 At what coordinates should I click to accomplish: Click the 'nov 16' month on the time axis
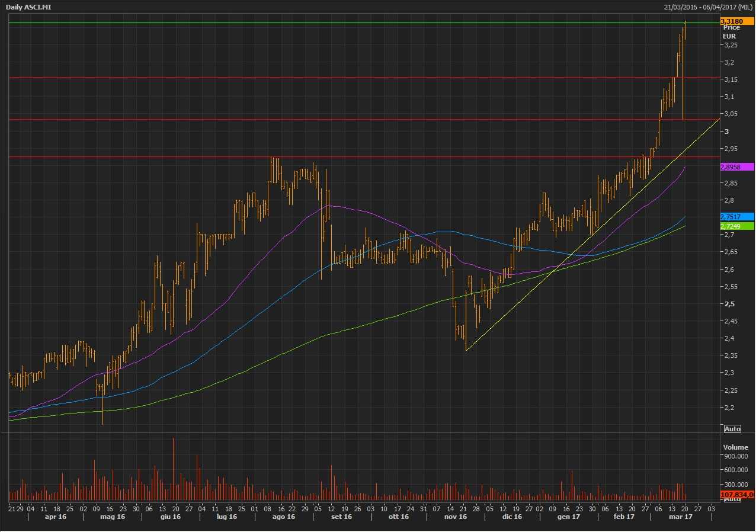point(455,517)
